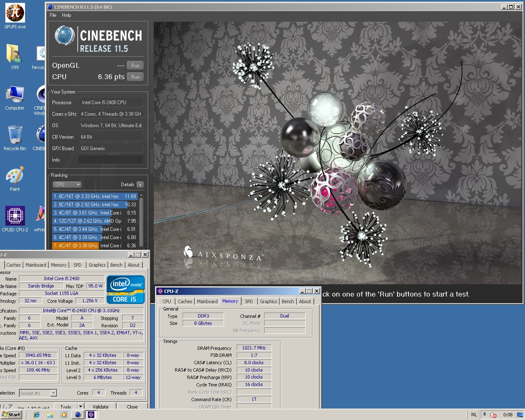525x420 pixels.
Task: Click the muted volume speaker tray icon
Action: click(x=493, y=415)
